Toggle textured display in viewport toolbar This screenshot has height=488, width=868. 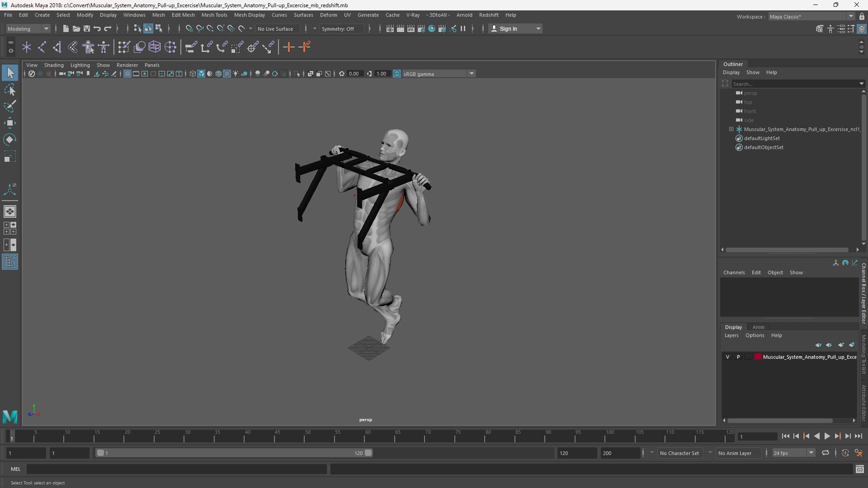pyautogui.click(x=227, y=74)
